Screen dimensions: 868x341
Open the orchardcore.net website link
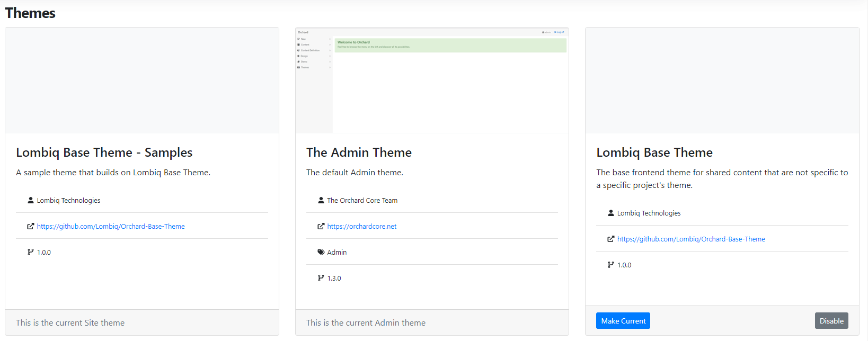(361, 226)
